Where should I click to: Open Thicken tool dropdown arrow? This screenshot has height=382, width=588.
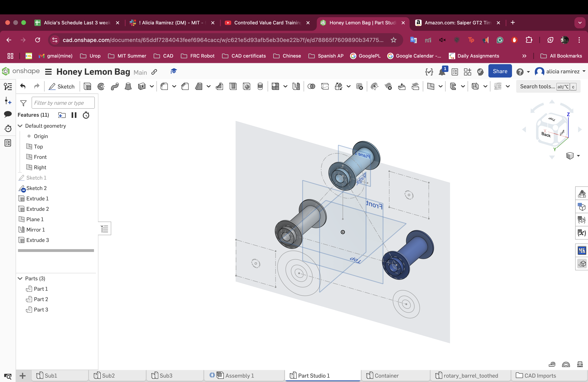[x=152, y=86]
